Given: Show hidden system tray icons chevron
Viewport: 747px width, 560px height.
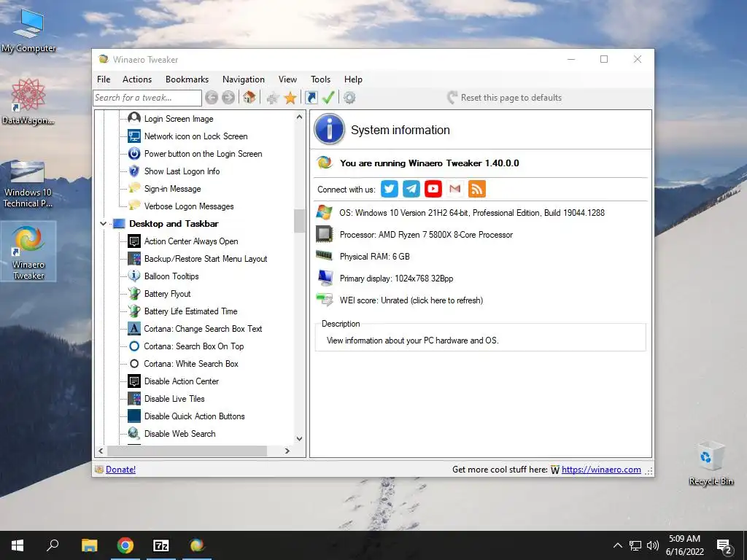Looking at the screenshot, I should point(617,545).
